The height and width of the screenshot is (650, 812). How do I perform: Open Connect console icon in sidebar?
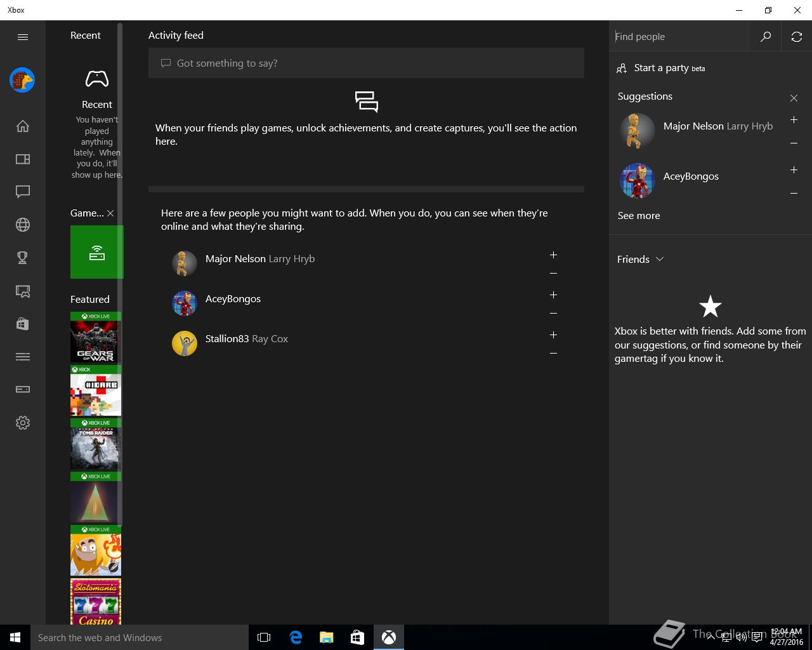pos(23,390)
